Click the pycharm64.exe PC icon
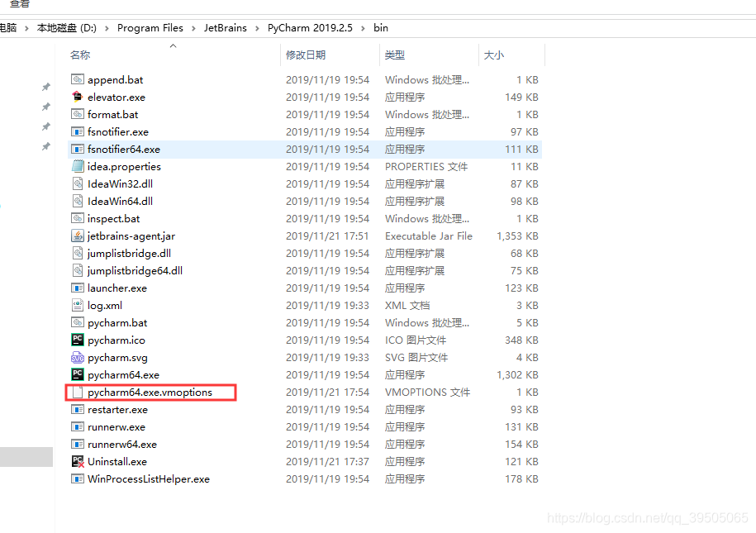 77,374
